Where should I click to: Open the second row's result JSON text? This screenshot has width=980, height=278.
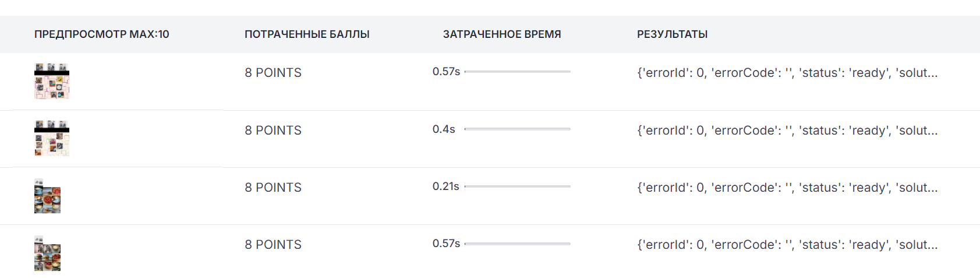[787, 131]
